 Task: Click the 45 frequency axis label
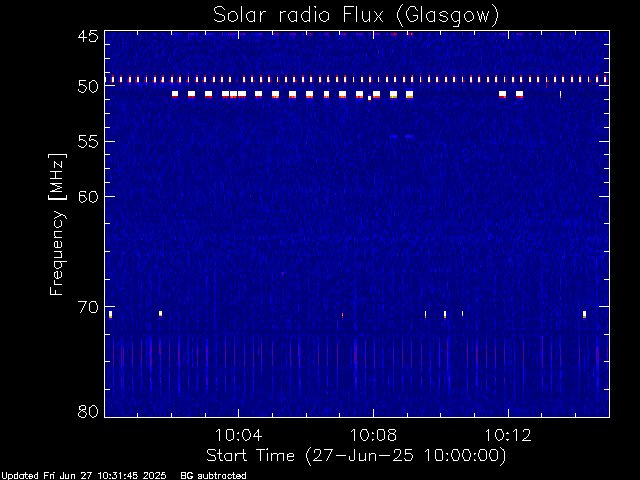[x=88, y=37]
